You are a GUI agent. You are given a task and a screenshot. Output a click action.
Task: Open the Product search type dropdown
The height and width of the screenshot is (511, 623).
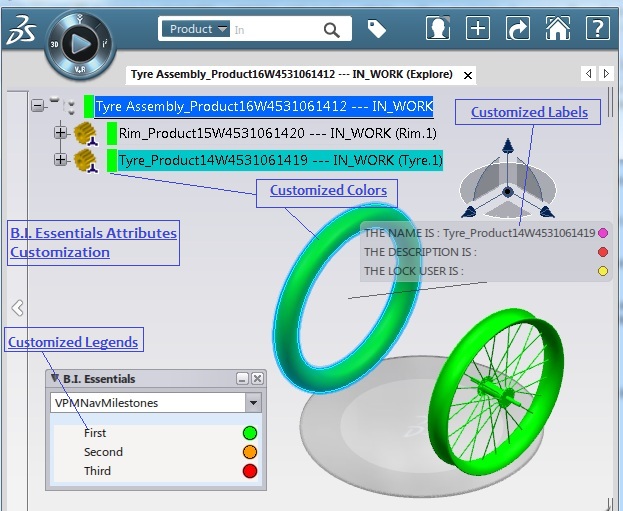196,29
